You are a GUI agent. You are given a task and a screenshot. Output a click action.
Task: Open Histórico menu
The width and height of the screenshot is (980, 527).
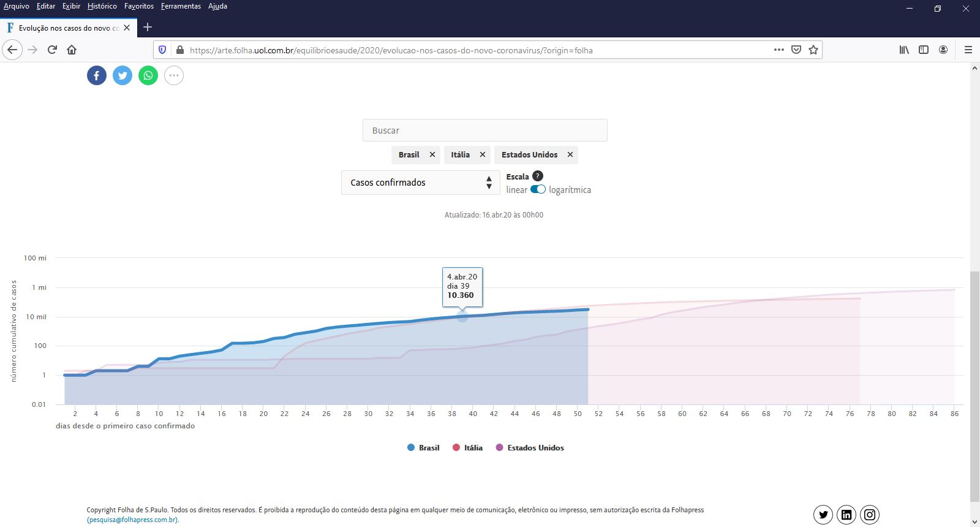tap(102, 6)
